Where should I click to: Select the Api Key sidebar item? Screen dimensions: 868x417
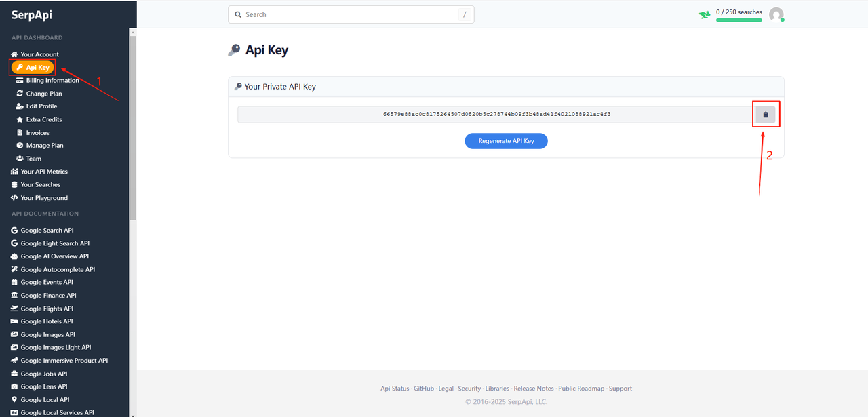pos(33,67)
